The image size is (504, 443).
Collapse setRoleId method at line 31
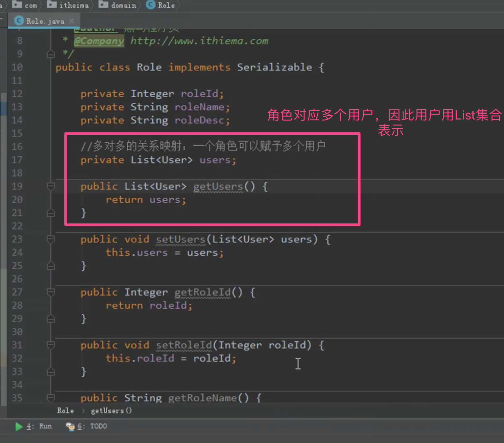[x=50, y=345]
